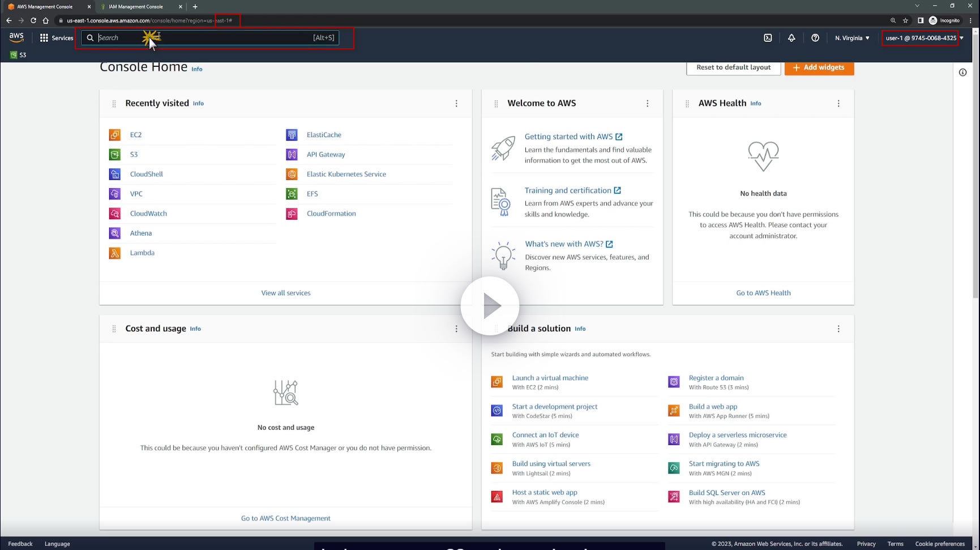Click the Build a web app icon
980x550 pixels.
click(x=674, y=411)
